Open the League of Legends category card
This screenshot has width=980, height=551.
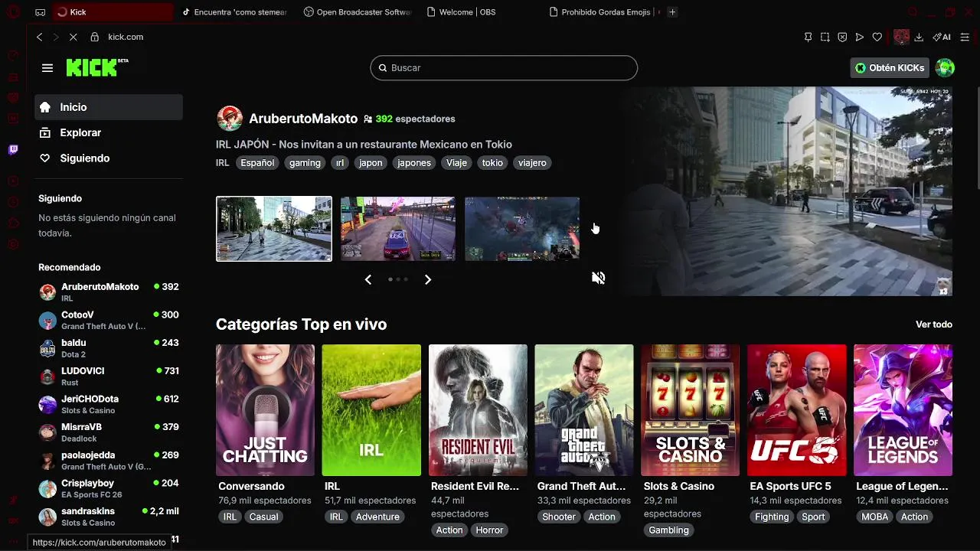tap(903, 410)
